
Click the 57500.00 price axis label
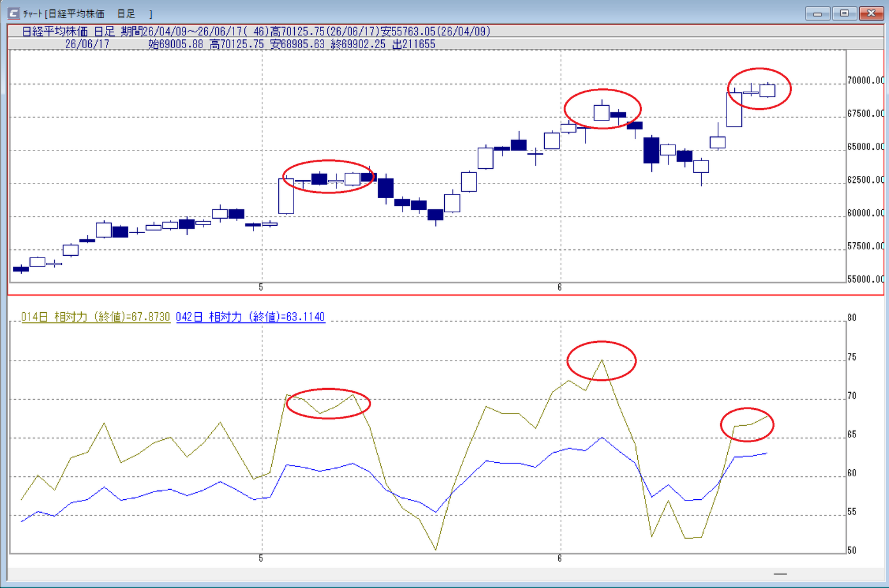865,246
